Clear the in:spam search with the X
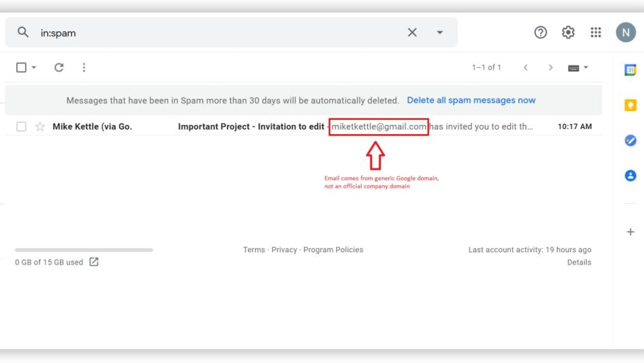The width and height of the screenshot is (644, 363). [412, 32]
